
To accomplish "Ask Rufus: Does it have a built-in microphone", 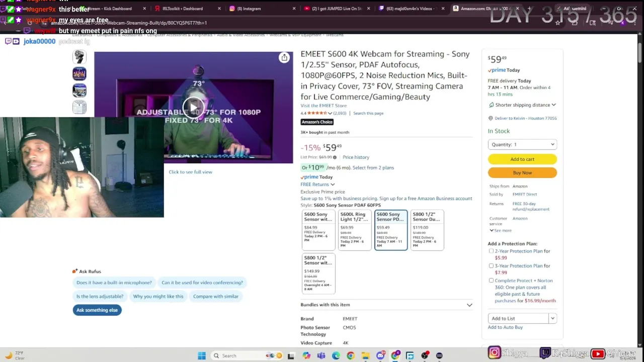I will [x=114, y=283].
